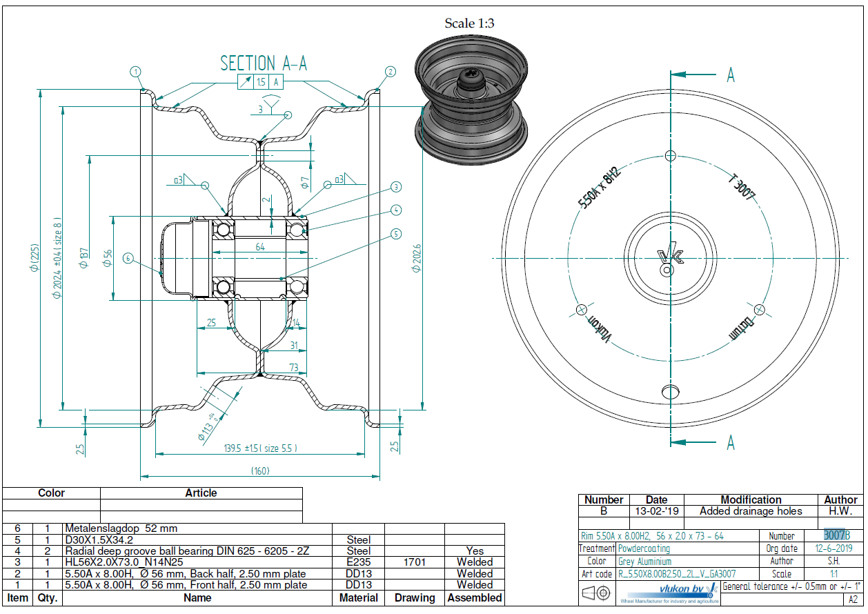Click balloon 6 near the metal cap

128,258
